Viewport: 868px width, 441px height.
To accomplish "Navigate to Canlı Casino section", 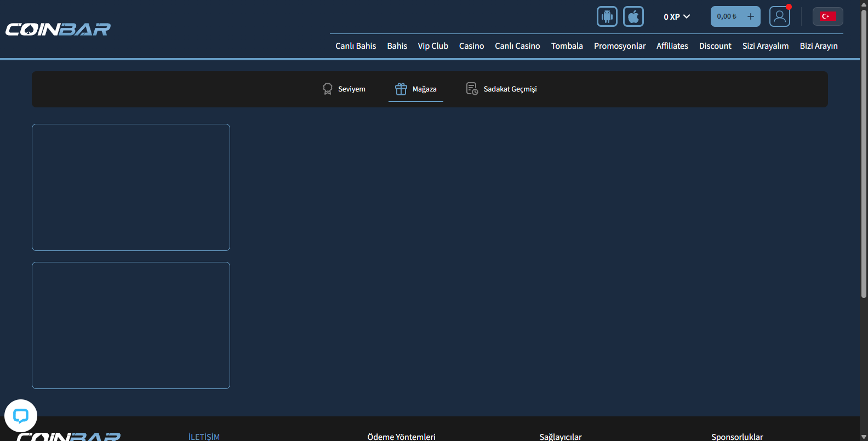I will 517,46.
